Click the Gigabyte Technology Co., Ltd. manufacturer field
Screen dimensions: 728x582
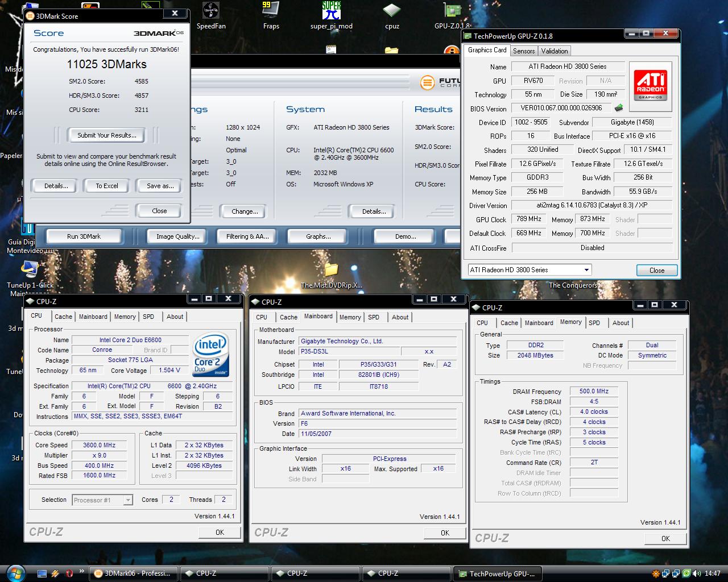[x=378, y=342]
